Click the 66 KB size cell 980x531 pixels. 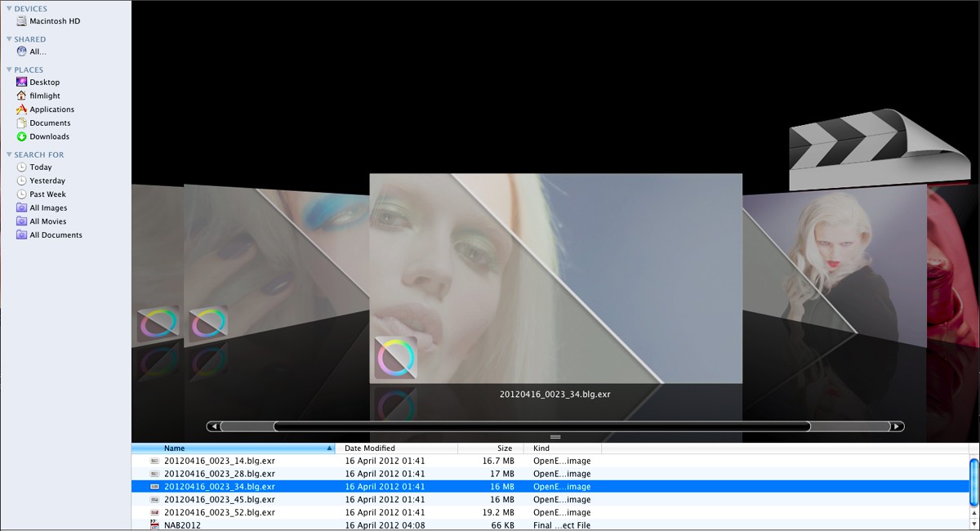(502, 525)
